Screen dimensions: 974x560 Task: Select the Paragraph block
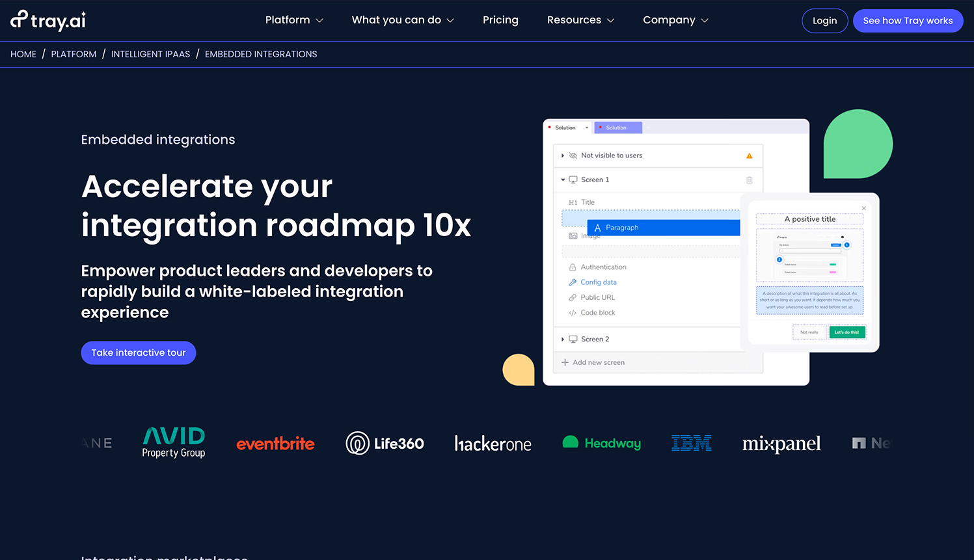(664, 228)
